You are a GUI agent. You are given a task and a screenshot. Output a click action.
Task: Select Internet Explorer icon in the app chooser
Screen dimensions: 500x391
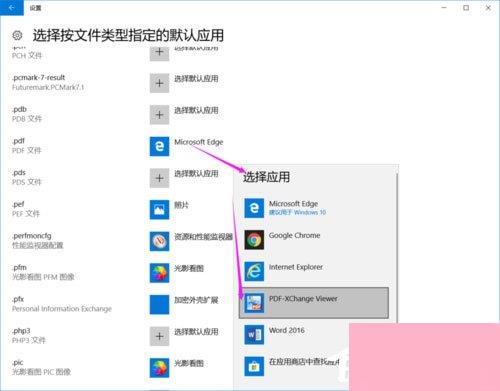(254, 271)
